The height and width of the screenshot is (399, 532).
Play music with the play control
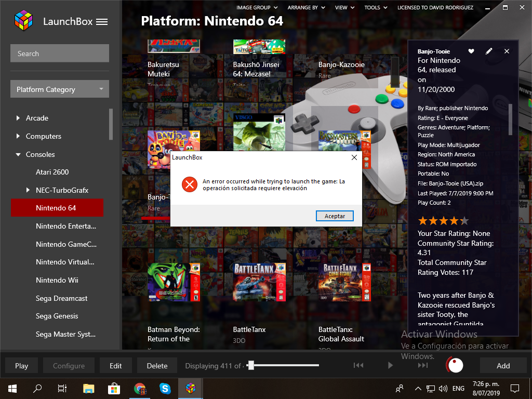point(390,365)
